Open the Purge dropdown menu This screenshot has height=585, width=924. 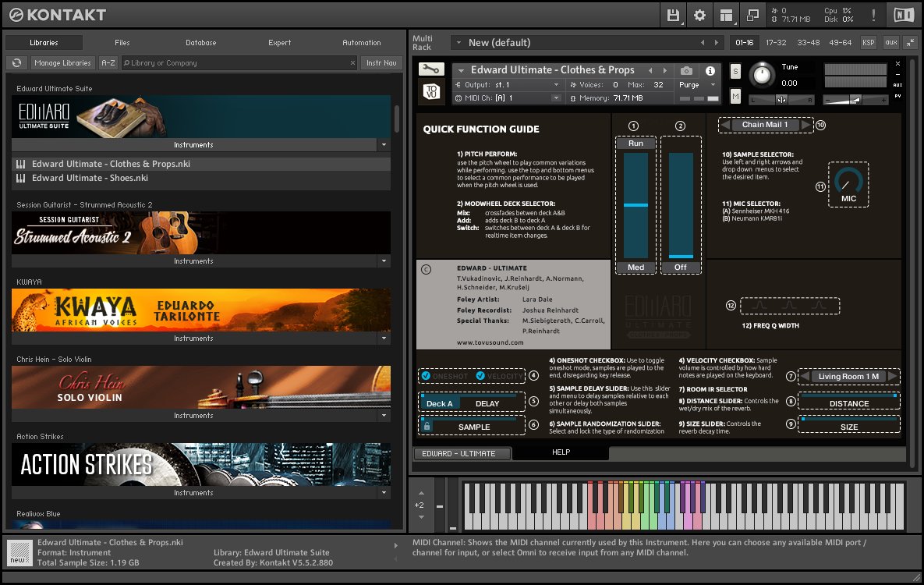[x=699, y=85]
